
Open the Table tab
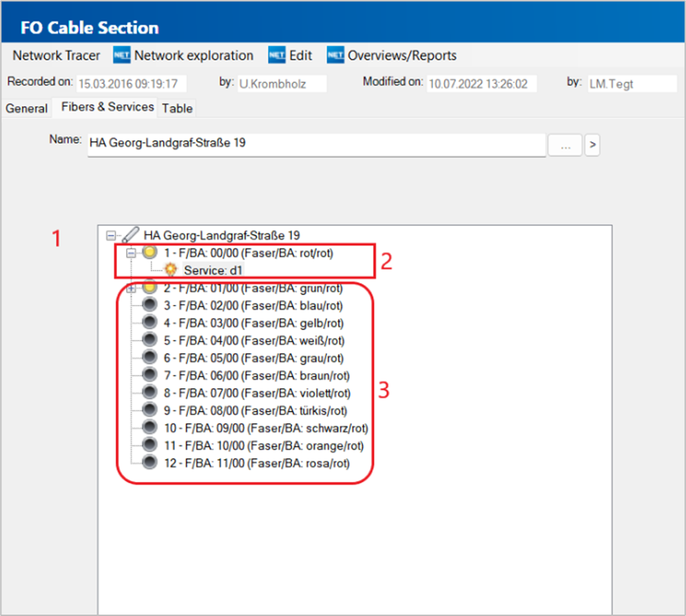[x=177, y=108]
